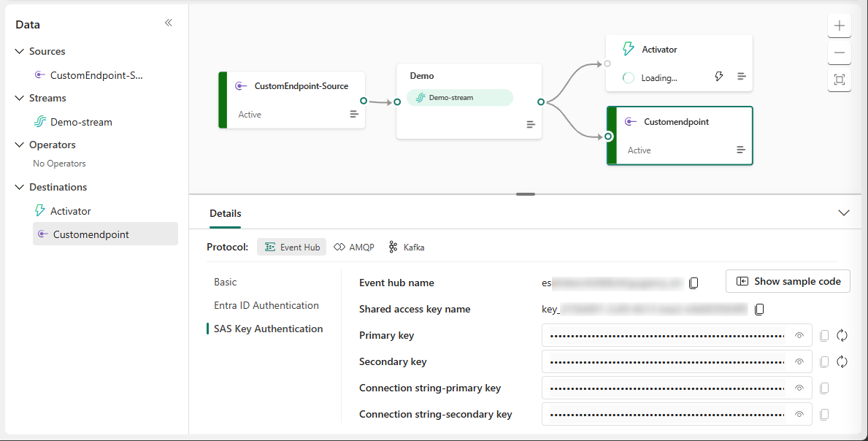Open menu icon on Customendpoint destination node

(741, 150)
